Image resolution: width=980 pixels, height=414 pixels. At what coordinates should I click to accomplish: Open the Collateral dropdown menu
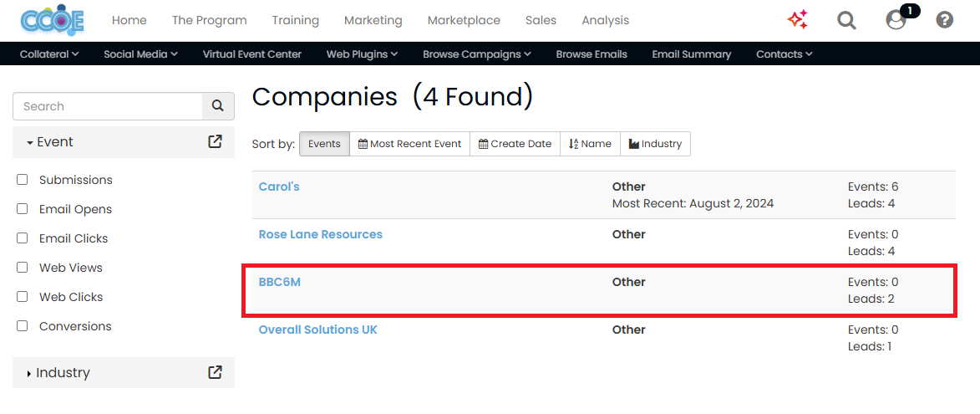point(49,54)
